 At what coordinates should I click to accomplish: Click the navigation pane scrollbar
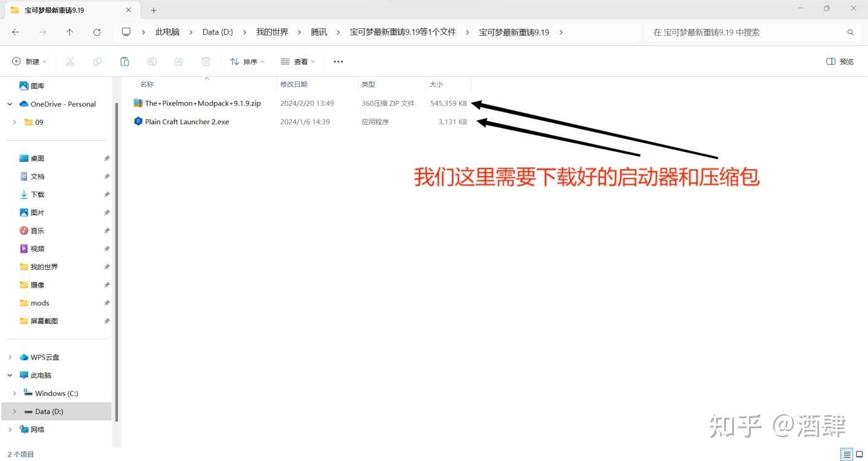click(x=116, y=261)
